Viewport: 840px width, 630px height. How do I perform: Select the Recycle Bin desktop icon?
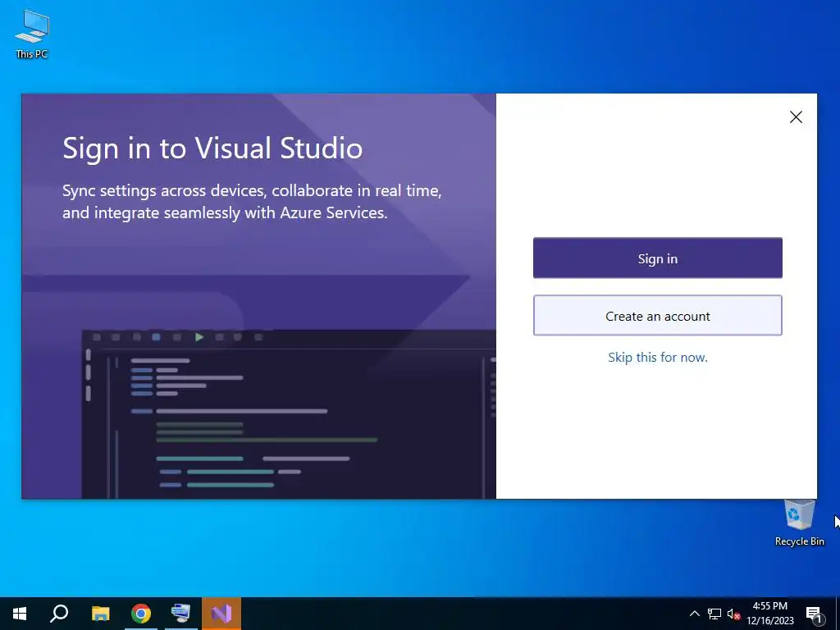pos(799,523)
